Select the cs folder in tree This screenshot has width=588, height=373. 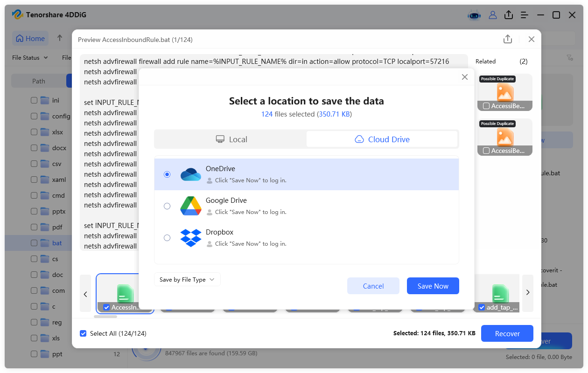click(x=55, y=259)
